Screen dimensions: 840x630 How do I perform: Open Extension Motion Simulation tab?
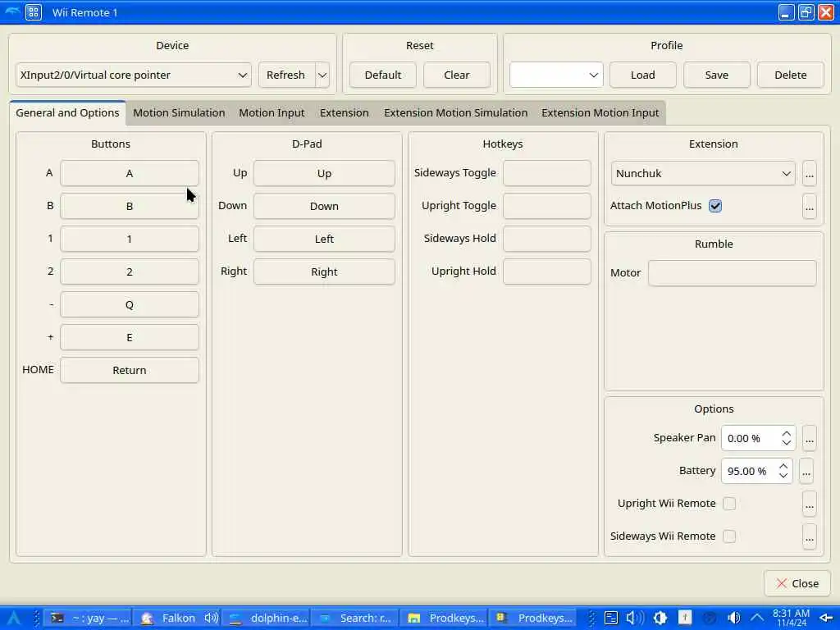[x=456, y=113]
